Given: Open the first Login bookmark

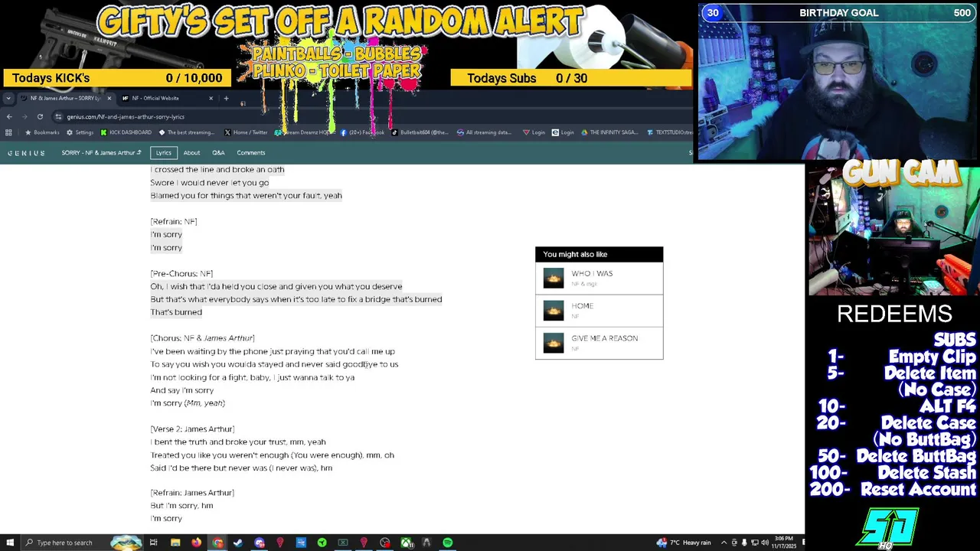Looking at the screenshot, I should (534, 132).
